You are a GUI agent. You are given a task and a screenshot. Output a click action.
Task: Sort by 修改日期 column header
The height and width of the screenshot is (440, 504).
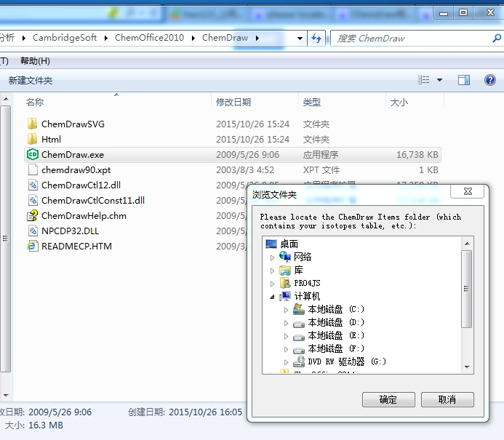[x=233, y=103]
